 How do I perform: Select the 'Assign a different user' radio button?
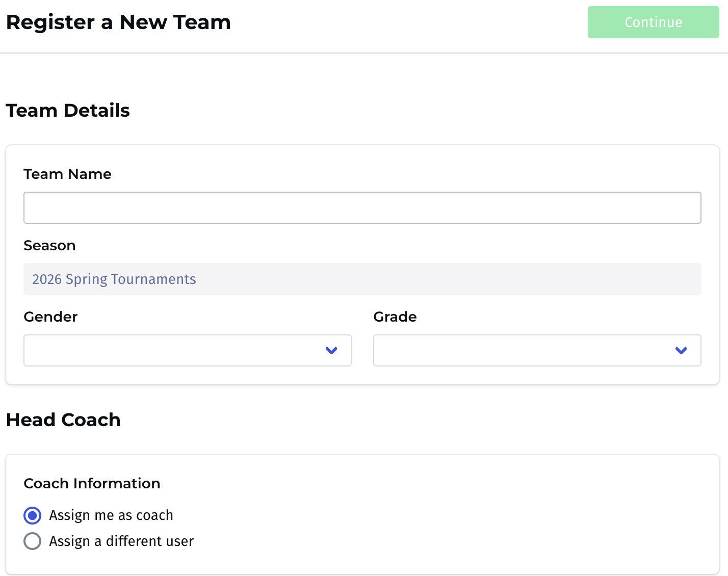tap(33, 541)
